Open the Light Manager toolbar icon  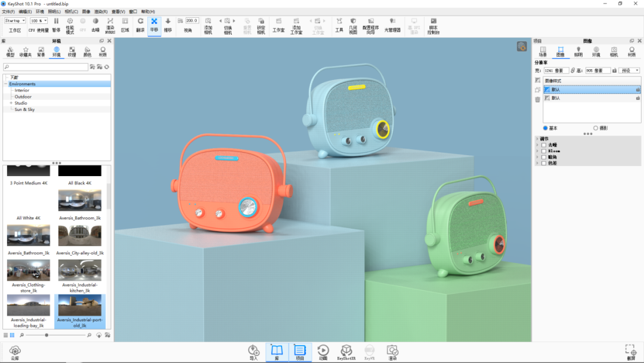pyautogui.click(x=392, y=24)
